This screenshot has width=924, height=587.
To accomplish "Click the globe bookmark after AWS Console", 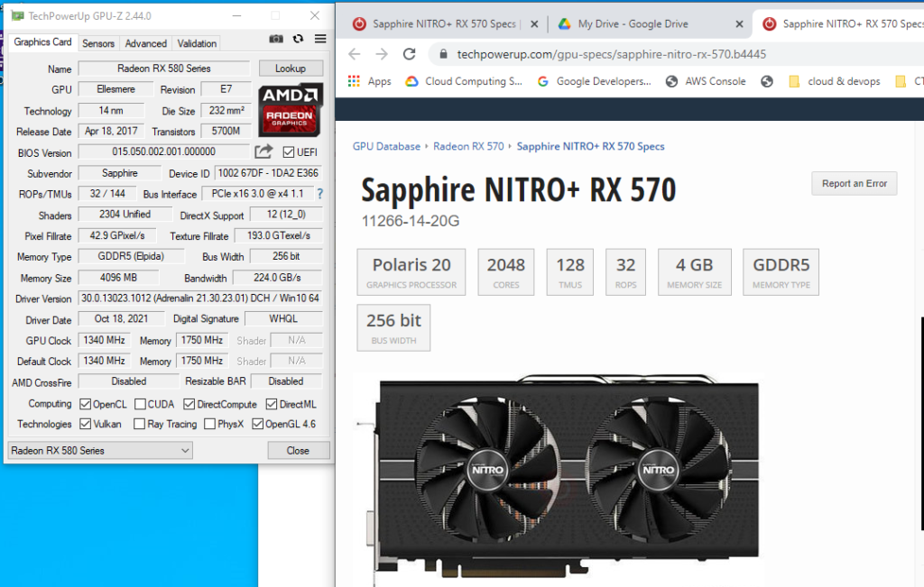I will point(767,81).
